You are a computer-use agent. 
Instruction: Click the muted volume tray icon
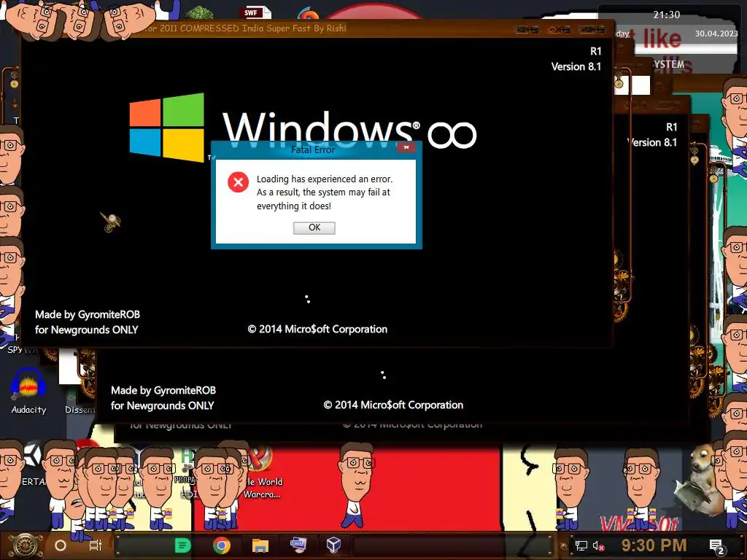tap(598, 545)
